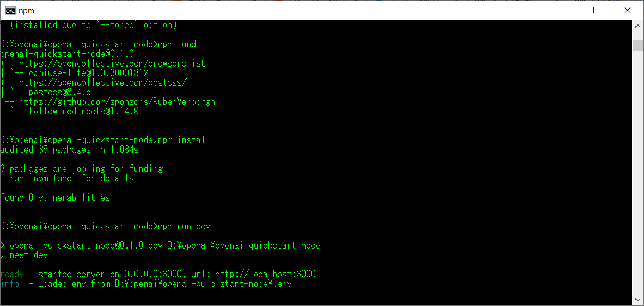Click the "npm install" command text

pyautogui.click(x=184, y=140)
